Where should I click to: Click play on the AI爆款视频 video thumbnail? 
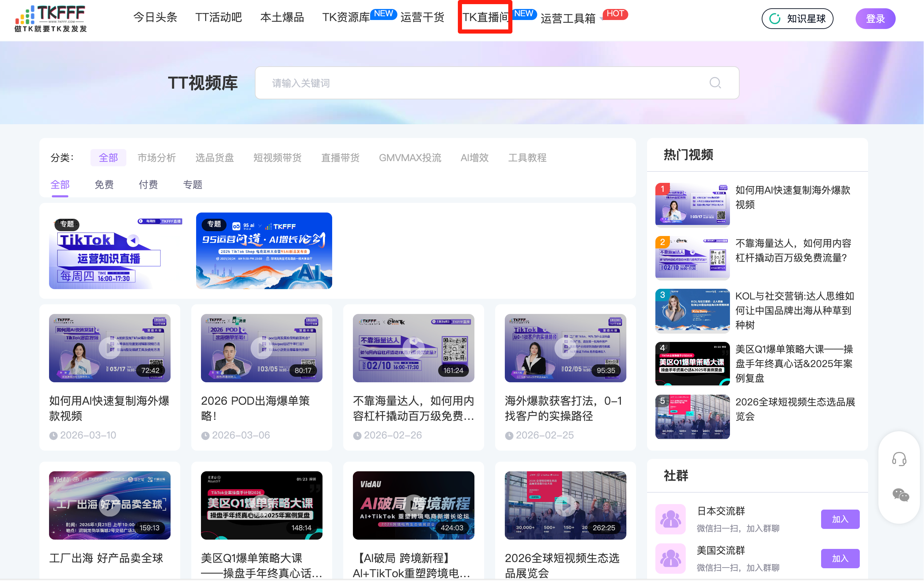109,348
